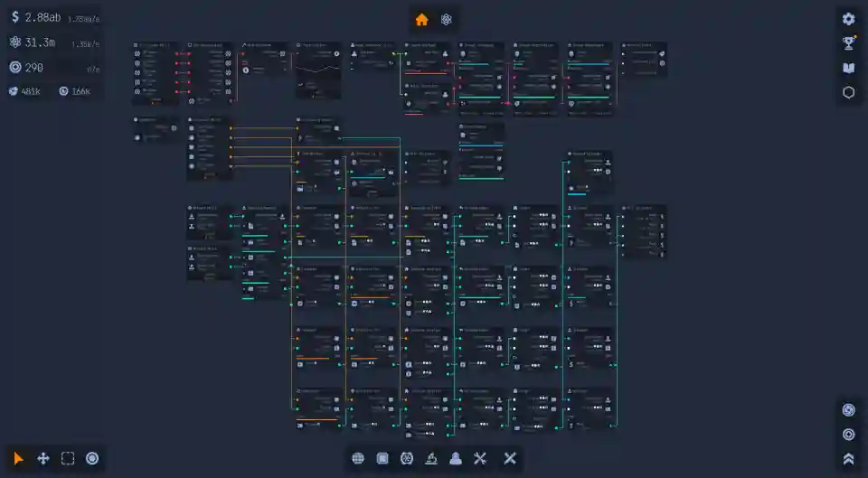Open the globe network category
Image resolution: width=868 pixels, height=478 pixels.
pos(358,459)
